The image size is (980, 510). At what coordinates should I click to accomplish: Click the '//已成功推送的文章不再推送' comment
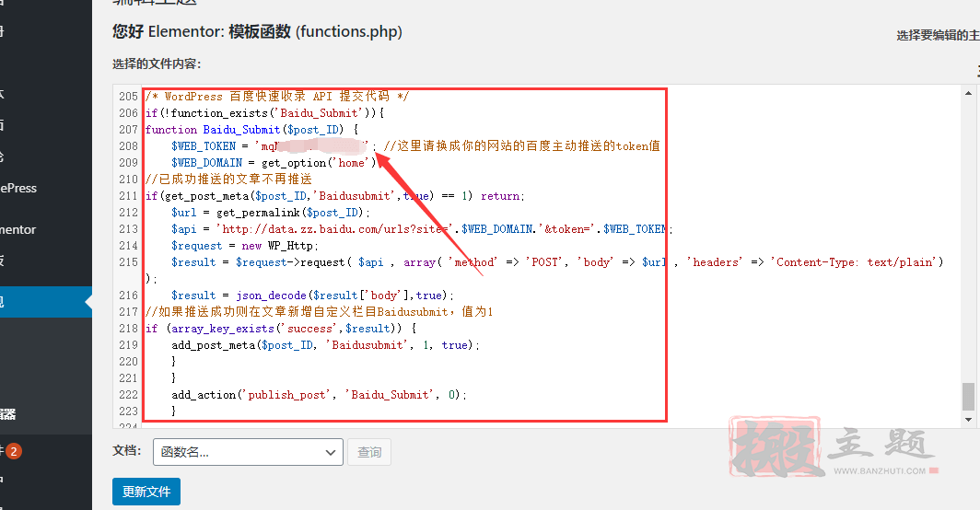tap(228, 180)
